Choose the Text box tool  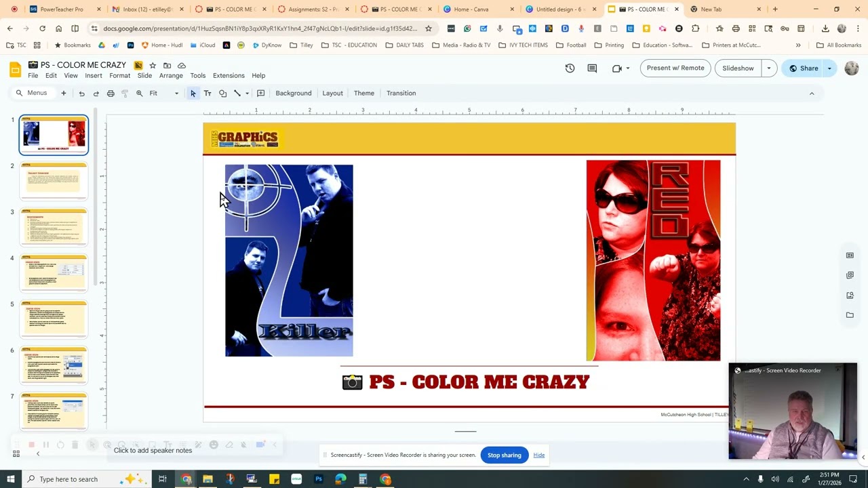pos(208,94)
